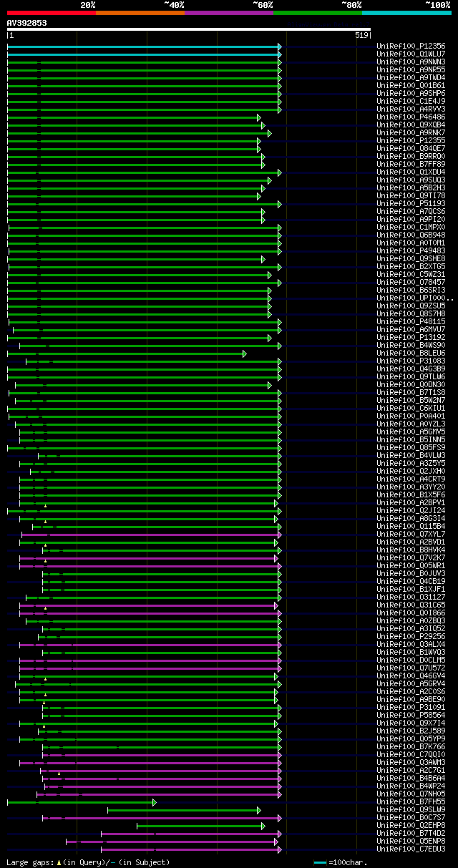Viewport: 458px width, 868px height.
Task: Open hit UniRef100_Q1WLU7
Action: tap(411, 54)
